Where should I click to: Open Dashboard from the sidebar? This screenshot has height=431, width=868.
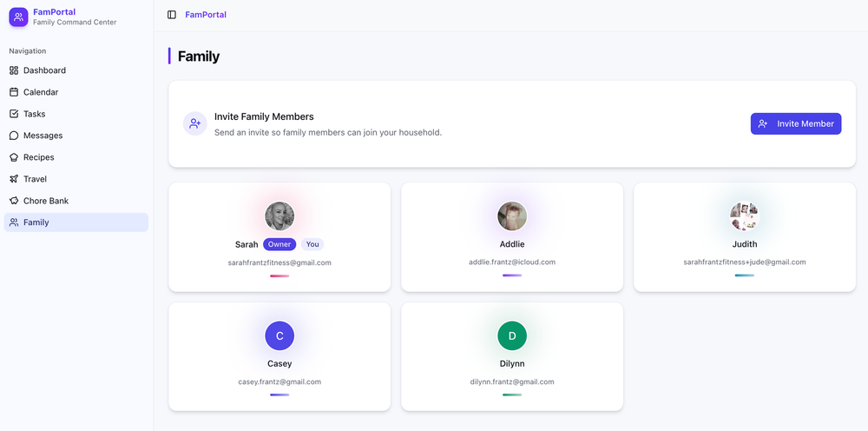[x=44, y=70]
